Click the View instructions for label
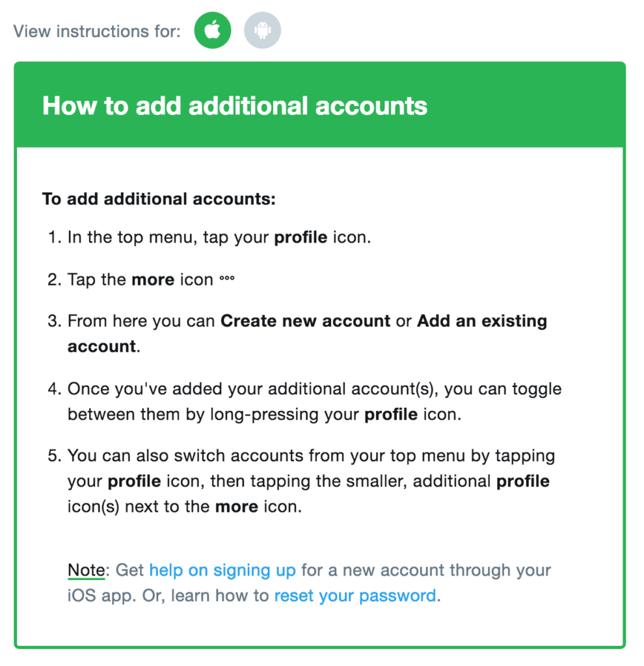The width and height of the screenshot is (644, 666). 97,31
